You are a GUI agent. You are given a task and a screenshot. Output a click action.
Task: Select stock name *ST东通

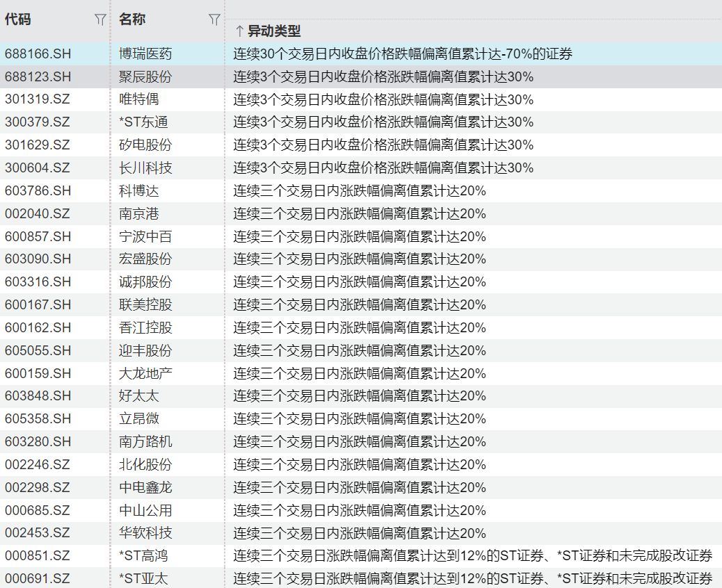[x=144, y=122]
